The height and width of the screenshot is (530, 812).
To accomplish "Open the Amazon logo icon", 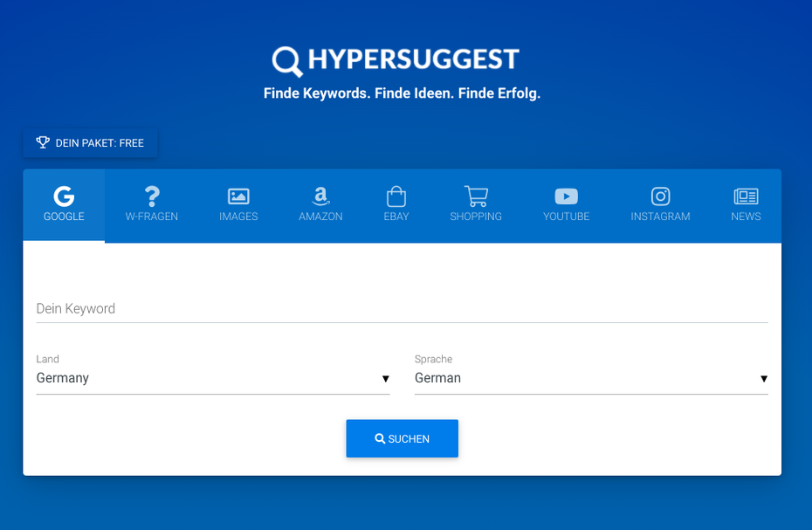I will pyautogui.click(x=320, y=196).
